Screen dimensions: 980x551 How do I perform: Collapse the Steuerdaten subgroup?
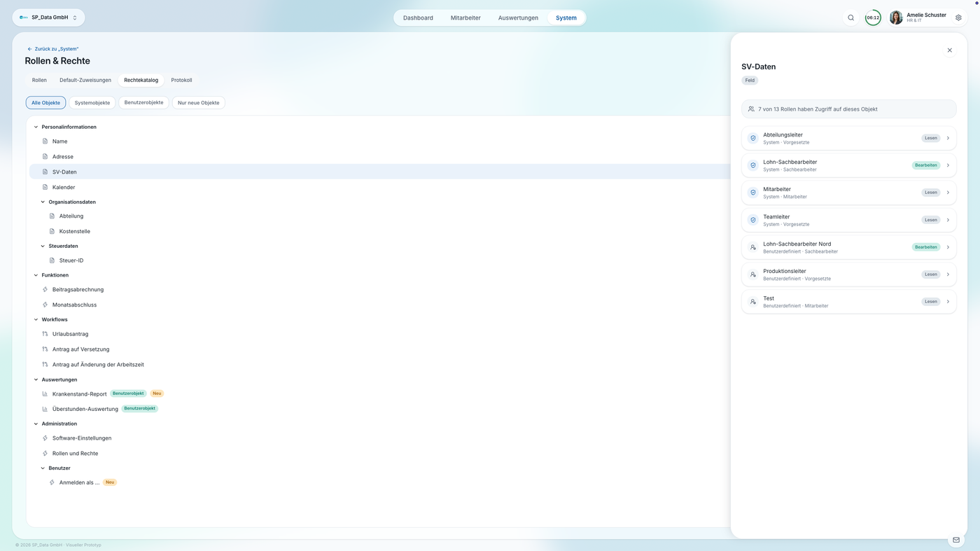pos(43,246)
